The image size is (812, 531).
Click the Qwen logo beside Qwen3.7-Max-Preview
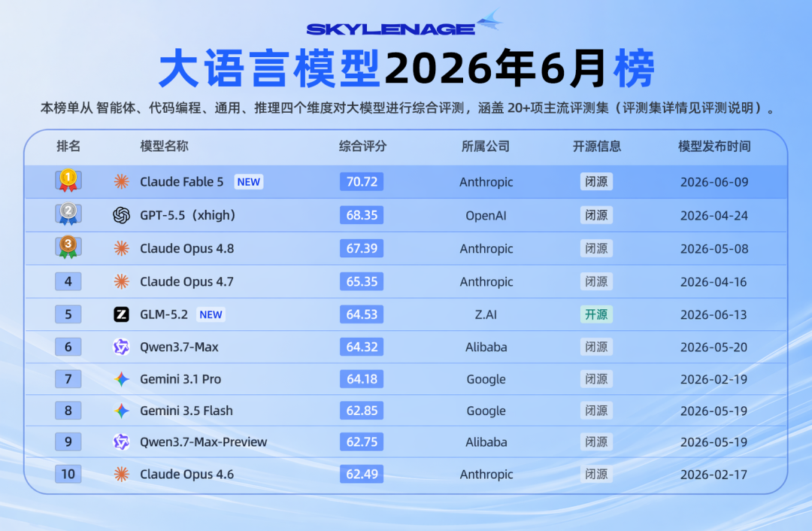[x=121, y=442]
